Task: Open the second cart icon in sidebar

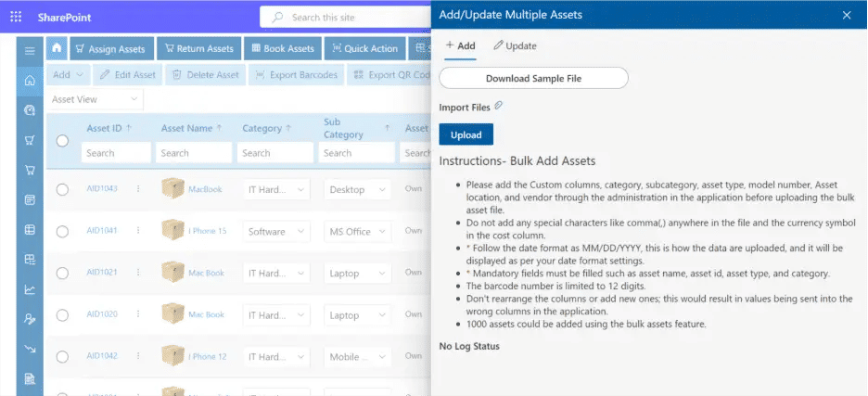Action: tap(30, 171)
